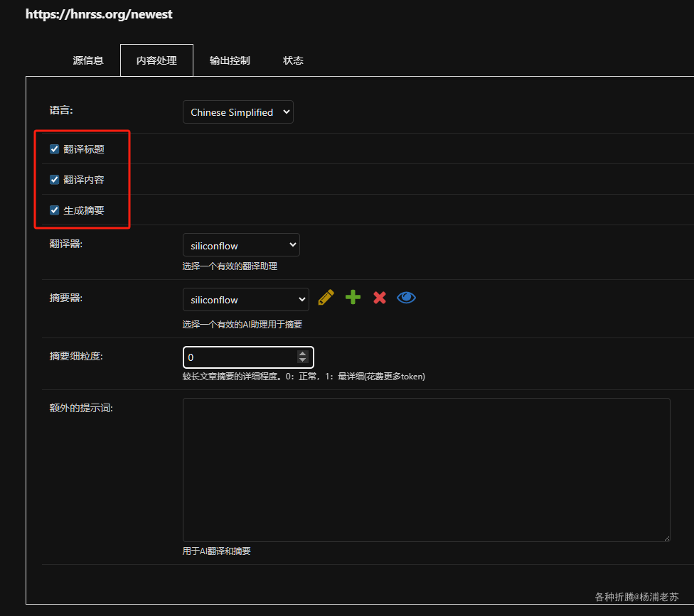
Task: Disable the 生成摘要 checkbox
Action: pyautogui.click(x=55, y=210)
